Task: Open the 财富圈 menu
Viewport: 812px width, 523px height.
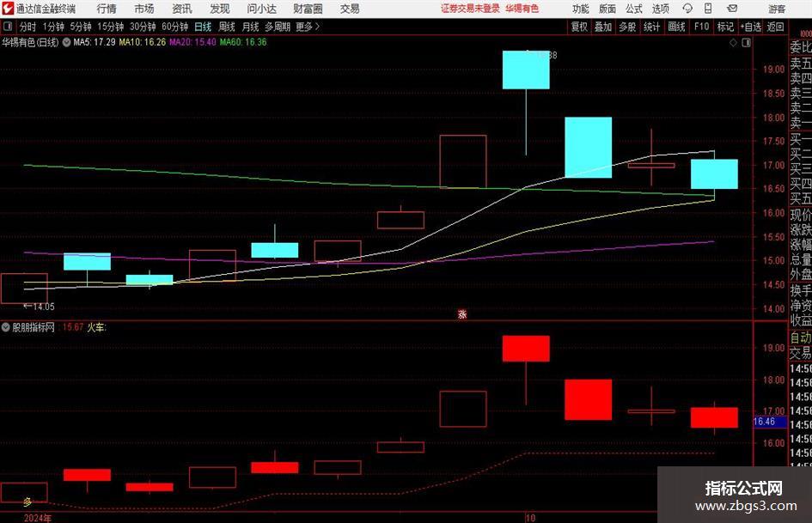Action: [308, 9]
